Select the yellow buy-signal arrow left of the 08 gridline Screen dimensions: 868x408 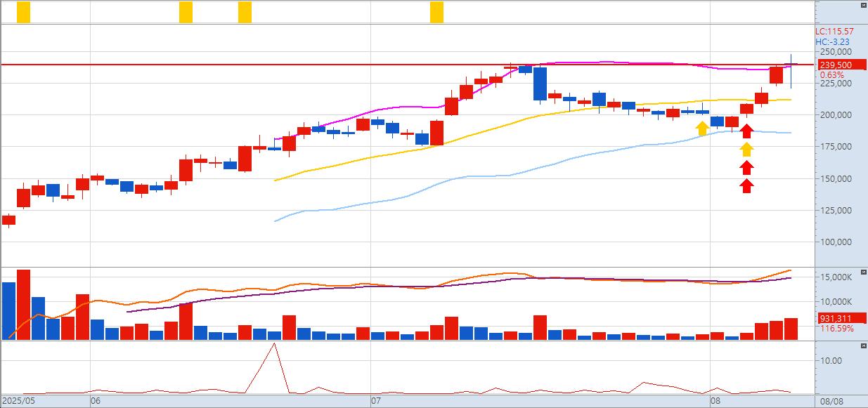[702, 127]
